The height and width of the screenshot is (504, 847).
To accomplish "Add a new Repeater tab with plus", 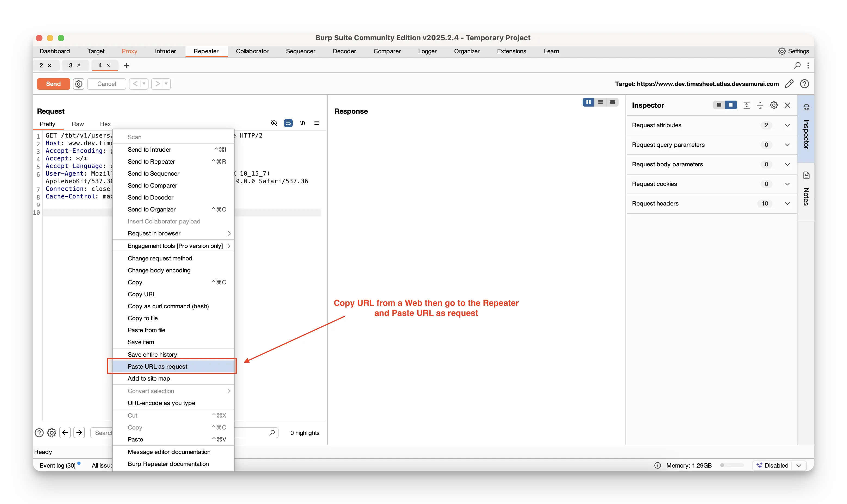I will (126, 66).
